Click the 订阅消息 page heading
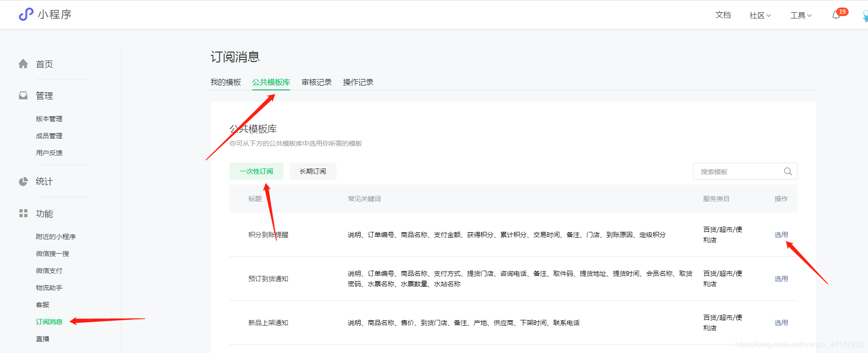The height and width of the screenshot is (353, 868). click(235, 57)
